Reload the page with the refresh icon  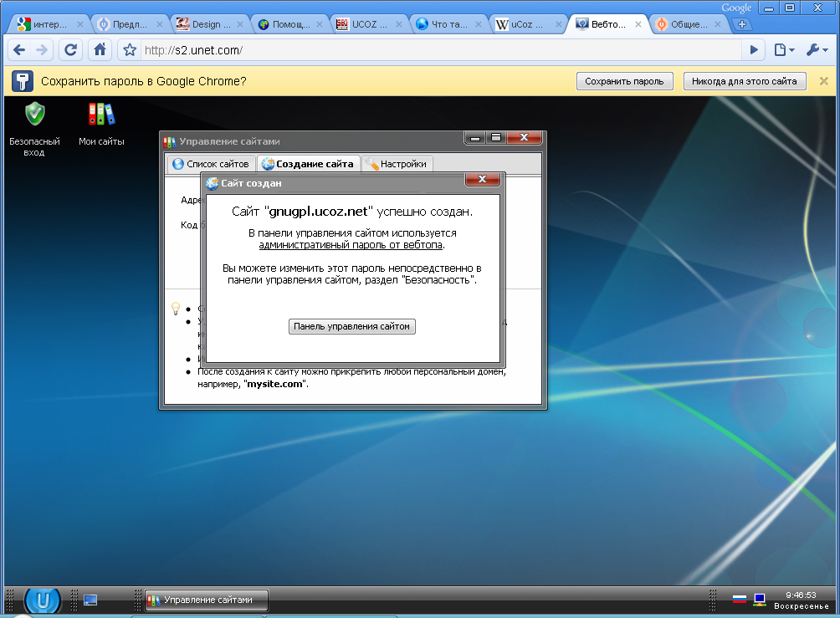point(70,50)
